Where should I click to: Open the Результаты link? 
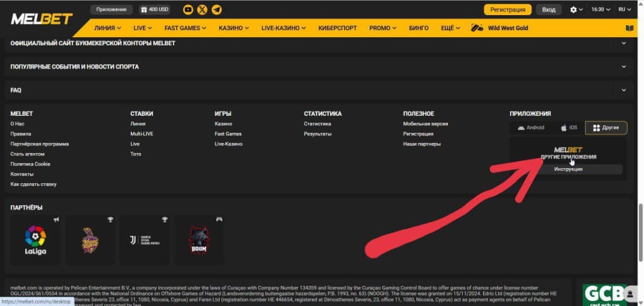pyautogui.click(x=318, y=134)
